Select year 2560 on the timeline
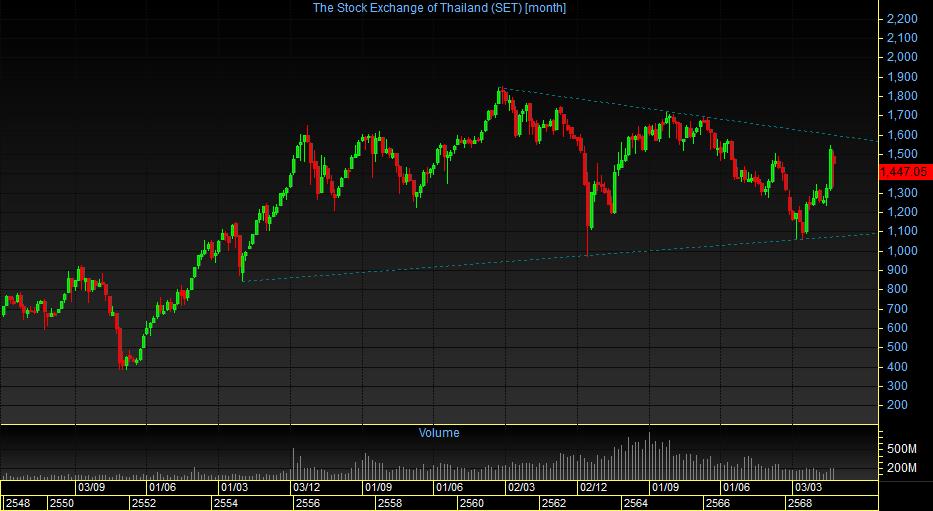Image resolution: width=933 pixels, height=511 pixels. (472, 503)
